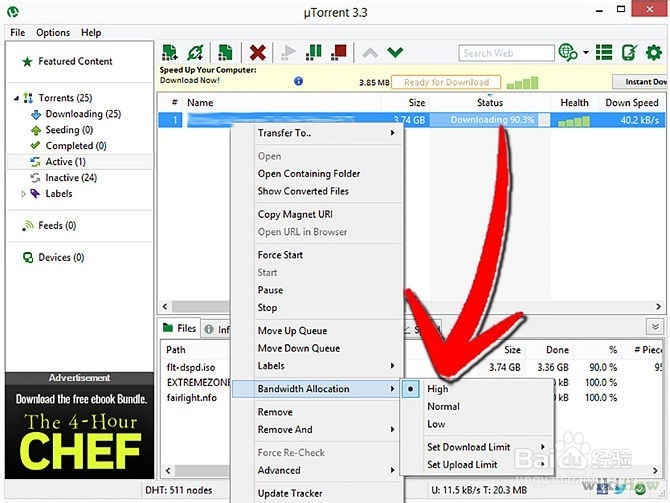Choose Pause in the context menu
This screenshot has height=503, width=670.
click(270, 290)
